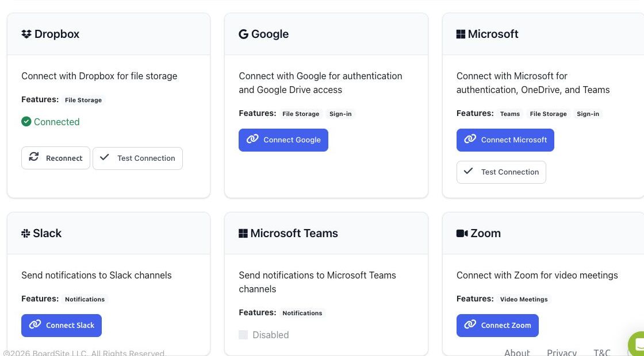
Task: Click the Google File Storage feature tag
Action: [301, 114]
